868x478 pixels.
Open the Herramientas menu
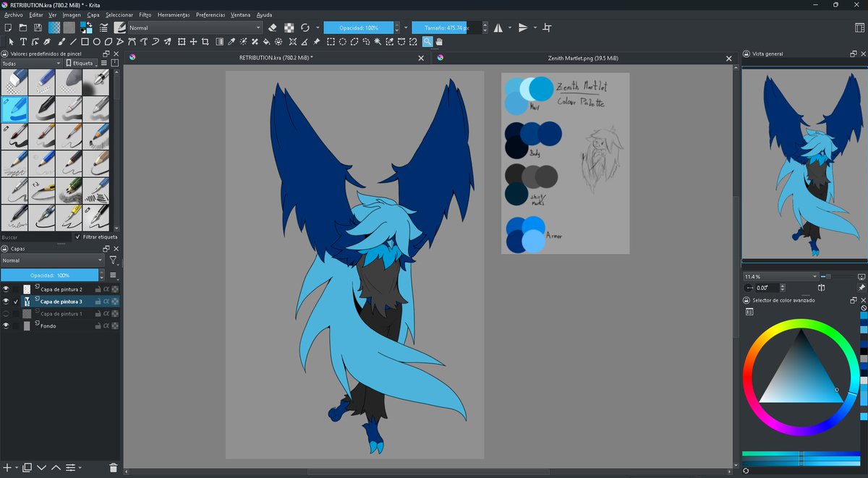(174, 14)
